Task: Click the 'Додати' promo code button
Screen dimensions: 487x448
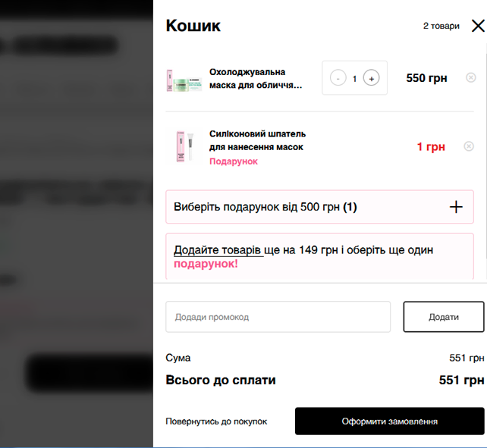Action: pyautogui.click(x=444, y=317)
